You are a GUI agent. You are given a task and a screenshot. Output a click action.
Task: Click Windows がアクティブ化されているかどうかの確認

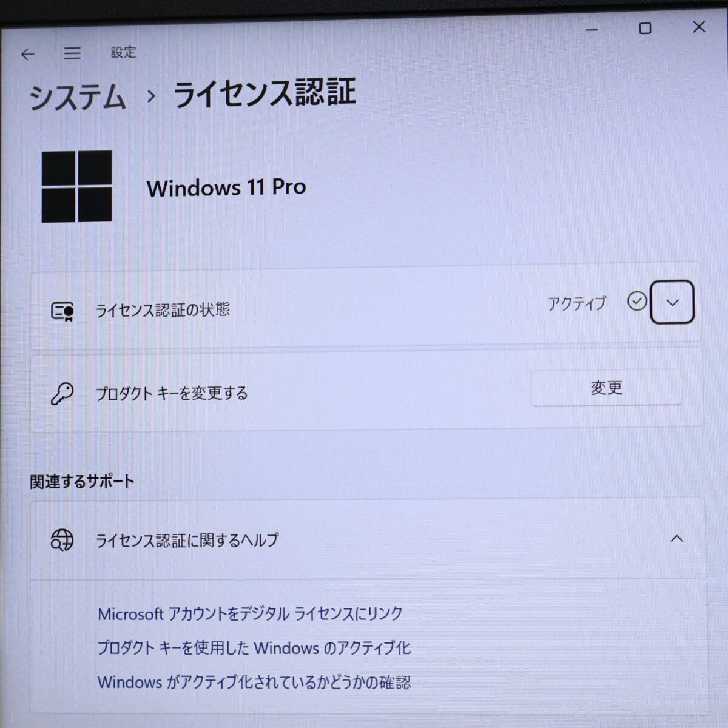pos(254,682)
